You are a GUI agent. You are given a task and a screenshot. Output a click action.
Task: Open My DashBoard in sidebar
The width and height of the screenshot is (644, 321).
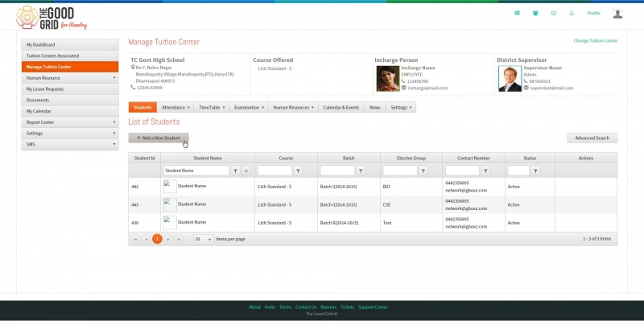click(70, 45)
